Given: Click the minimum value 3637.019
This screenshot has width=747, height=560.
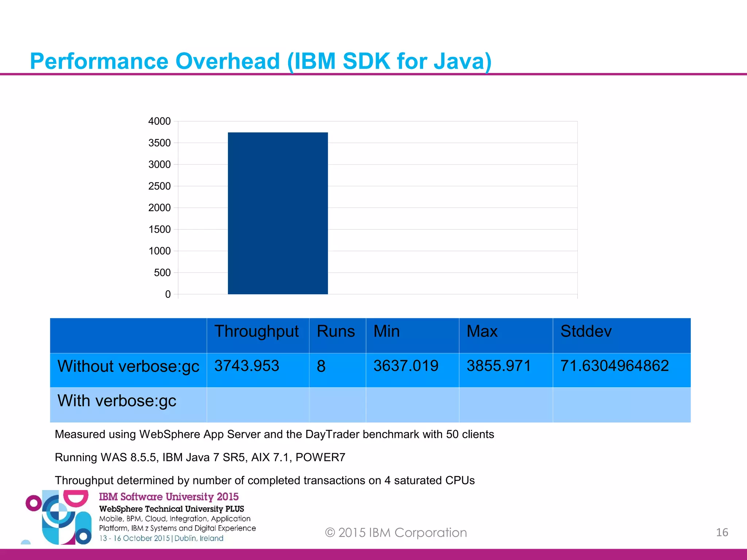Looking at the screenshot, I should pyautogui.click(x=406, y=366).
